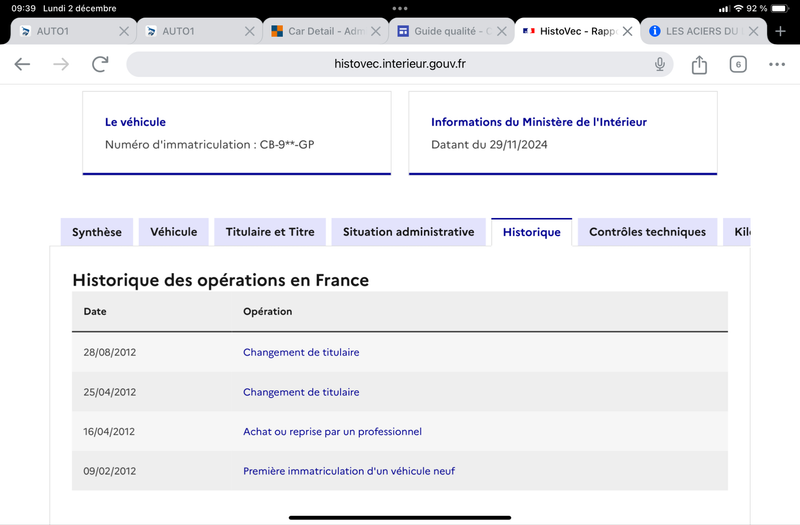The height and width of the screenshot is (525, 800).
Task: Click Changement de titulaire dated 28/08/2012
Action: [x=301, y=352]
